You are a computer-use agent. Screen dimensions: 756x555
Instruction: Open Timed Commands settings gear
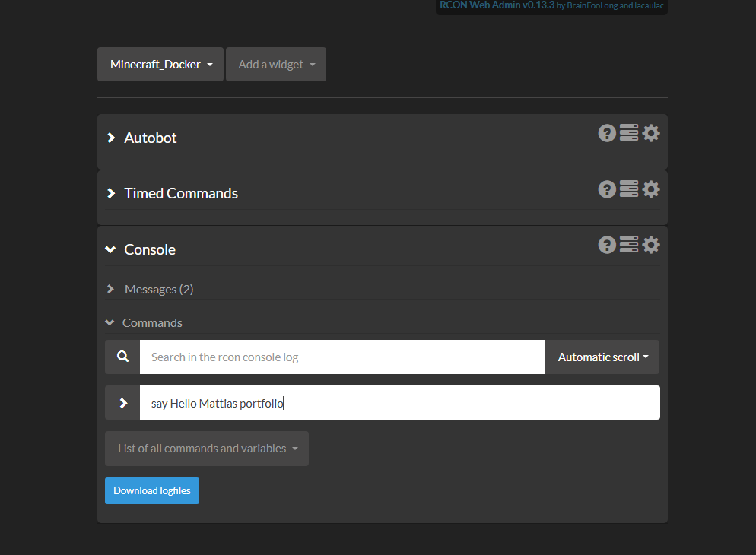tap(651, 189)
